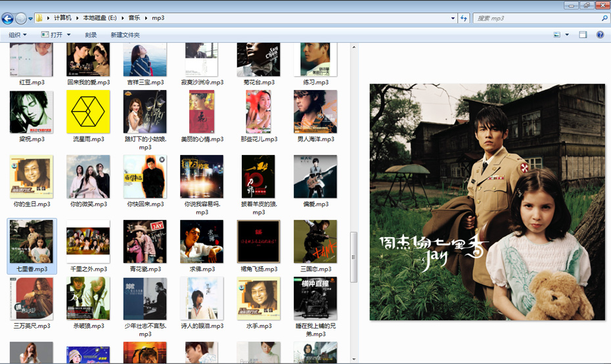The width and height of the screenshot is (611, 364).
Task: Select the 吉祥三宝.mp3 album cover
Action: click(x=145, y=60)
